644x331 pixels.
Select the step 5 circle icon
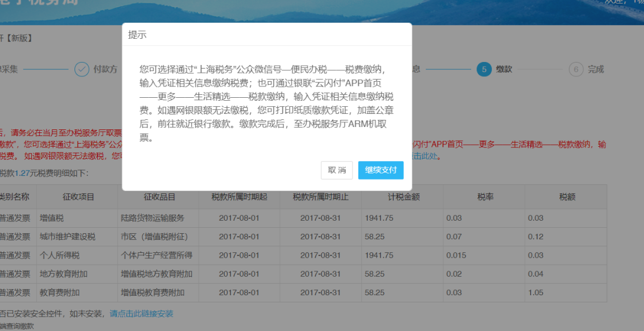click(x=484, y=69)
